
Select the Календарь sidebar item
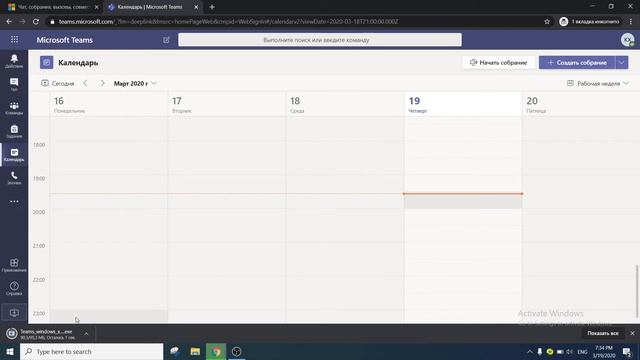click(x=14, y=155)
